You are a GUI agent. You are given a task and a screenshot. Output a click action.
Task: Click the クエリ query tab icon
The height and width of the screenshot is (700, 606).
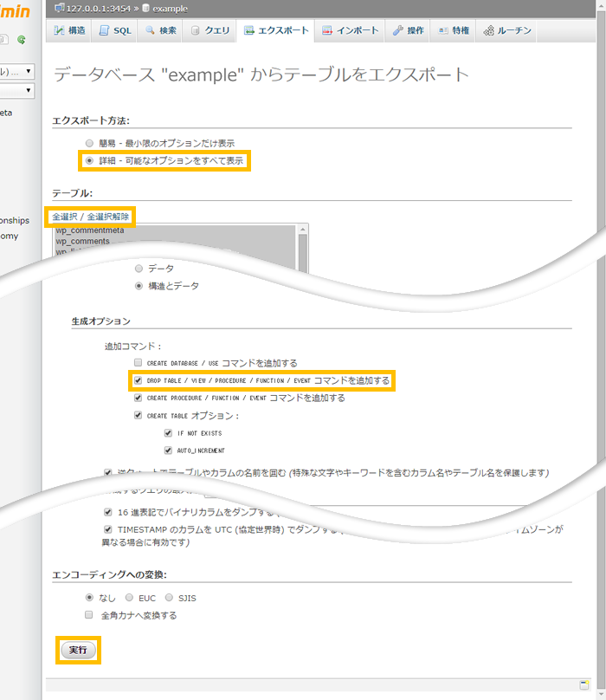[x=197, y=30]
